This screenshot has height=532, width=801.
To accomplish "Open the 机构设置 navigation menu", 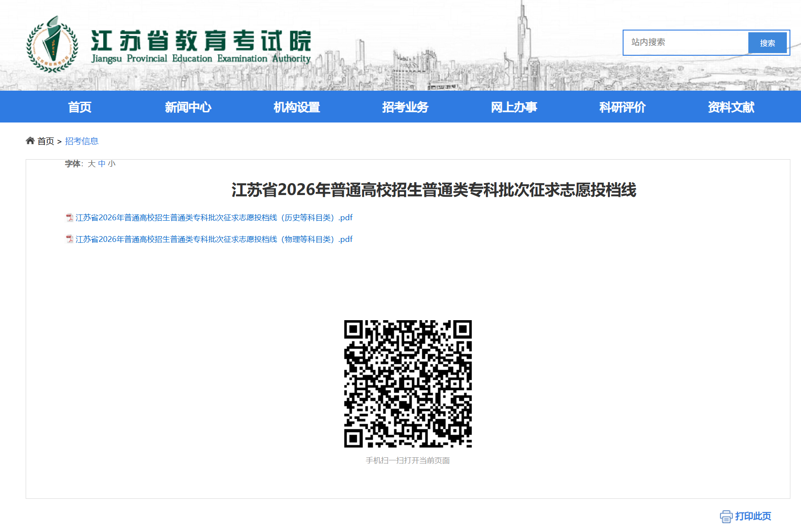I will pyautogui.click(x=297, y=107).
